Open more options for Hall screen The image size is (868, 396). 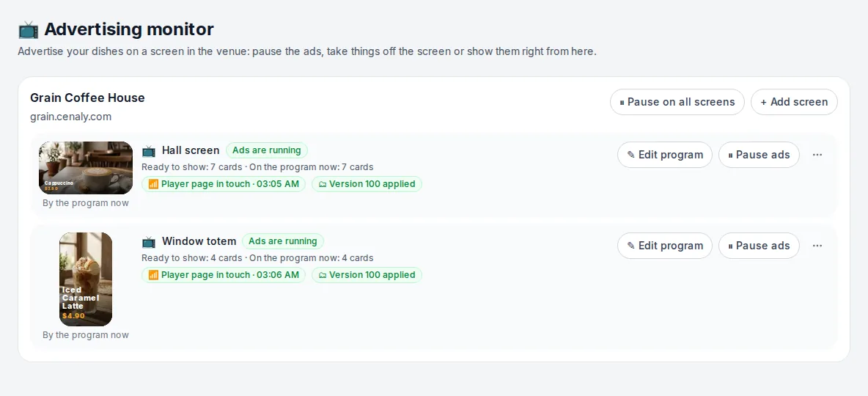(x=817, y=155)
